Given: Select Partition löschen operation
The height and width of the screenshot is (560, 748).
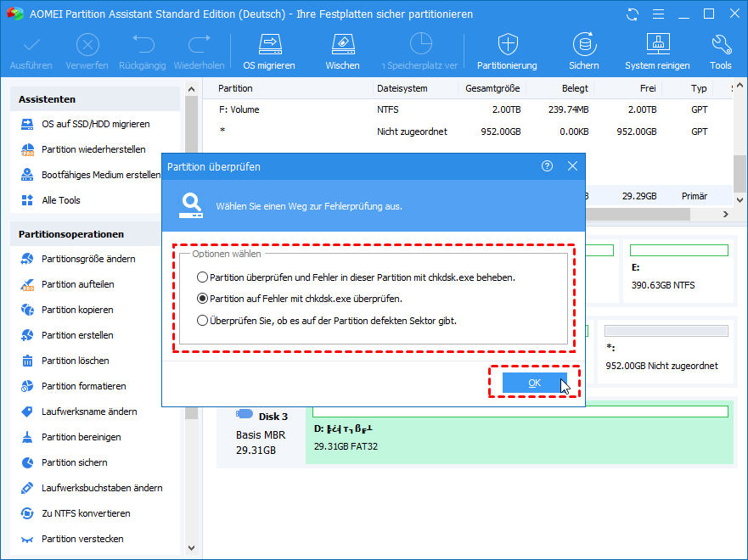Looking at the screenshot, I should coord(65,361).
